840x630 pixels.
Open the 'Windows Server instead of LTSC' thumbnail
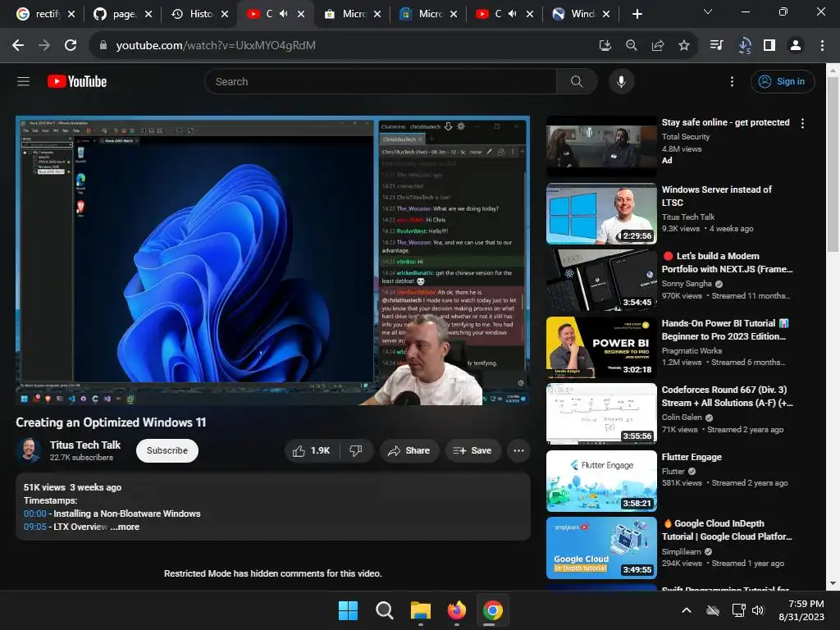601,214
